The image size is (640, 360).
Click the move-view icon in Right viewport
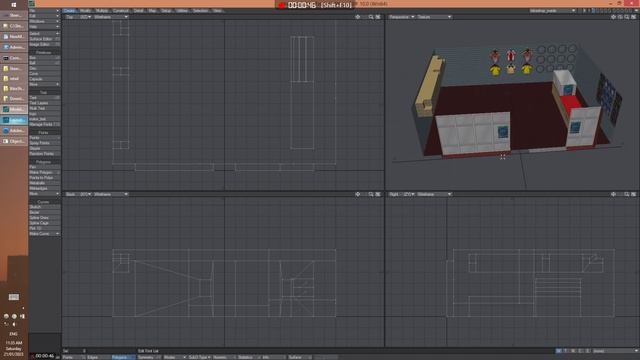tap(613, 194)
